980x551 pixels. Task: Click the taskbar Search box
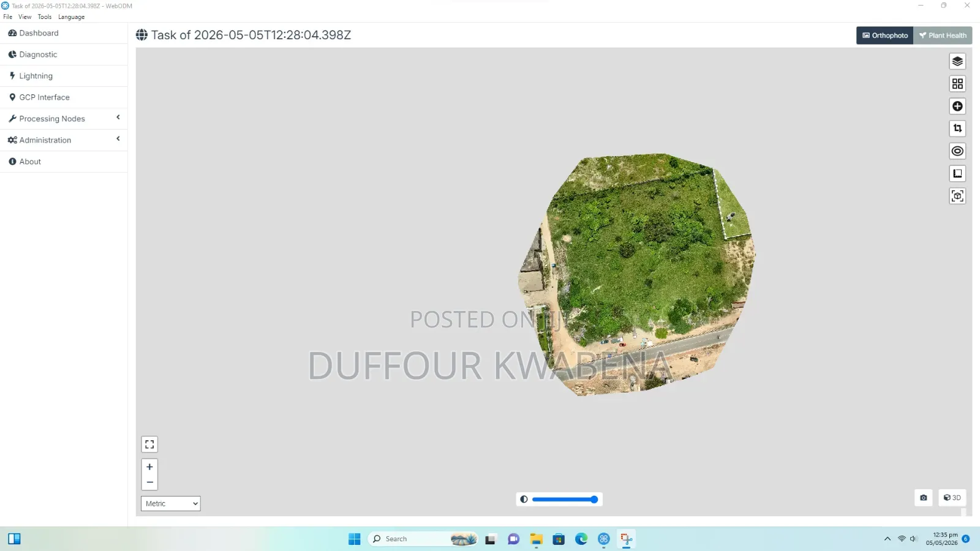[423, 539]
